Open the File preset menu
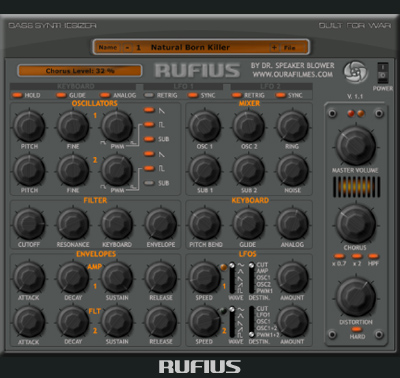This screenshot has width=400, height=378. coord(289,48)
